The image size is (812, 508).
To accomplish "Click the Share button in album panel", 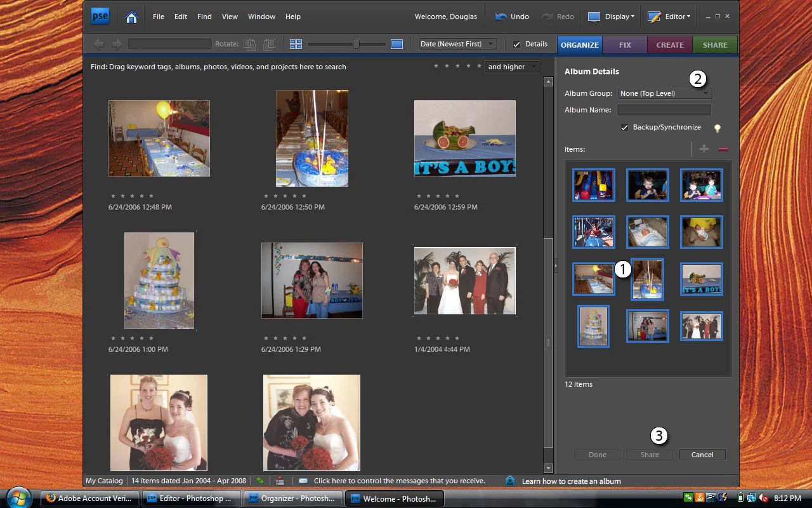I will (x=650, y=455).
